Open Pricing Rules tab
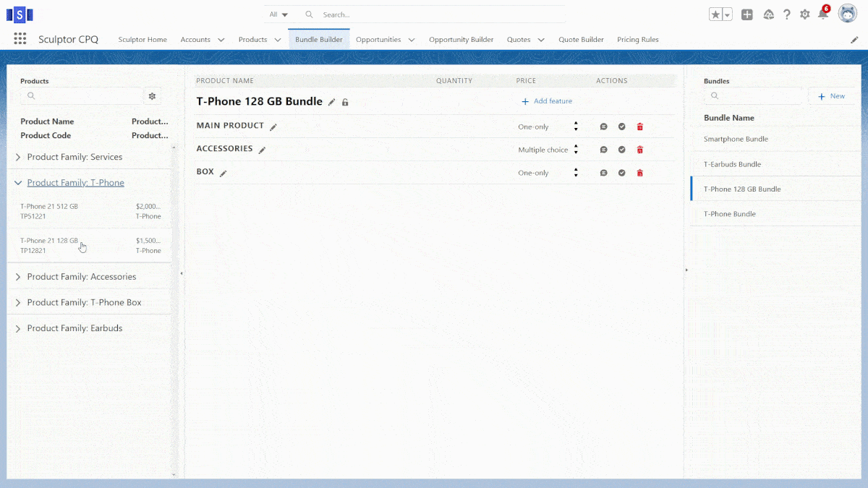 [638, 40]
